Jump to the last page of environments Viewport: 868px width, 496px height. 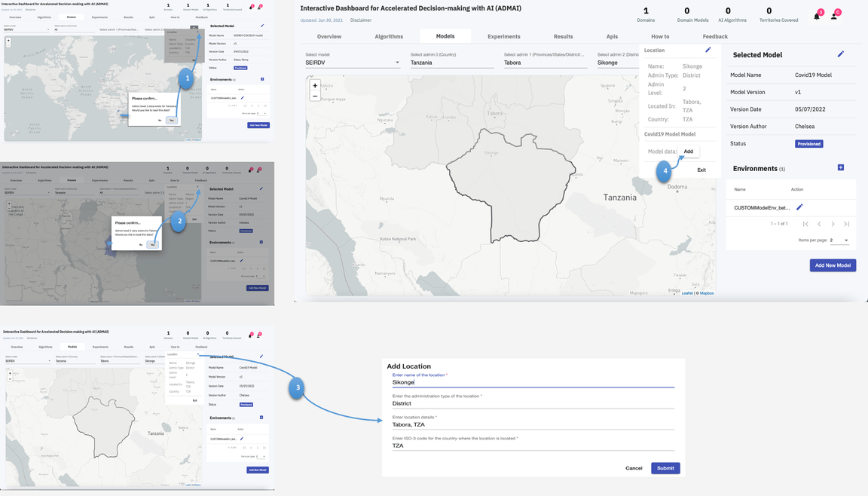845,224
